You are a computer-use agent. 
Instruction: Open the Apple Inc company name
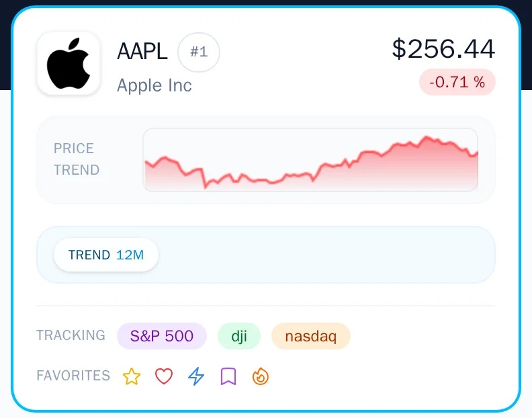pyautogui.click(x=154, y=85)
